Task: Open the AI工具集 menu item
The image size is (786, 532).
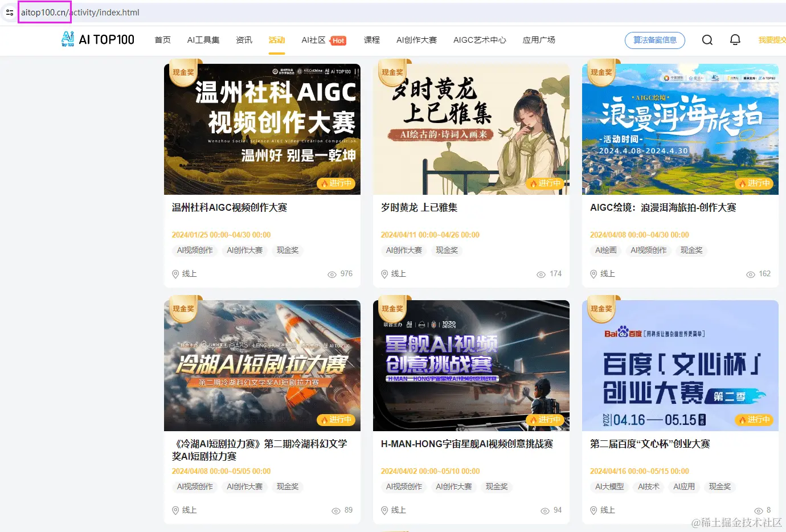Action: [x=203, y=40]
